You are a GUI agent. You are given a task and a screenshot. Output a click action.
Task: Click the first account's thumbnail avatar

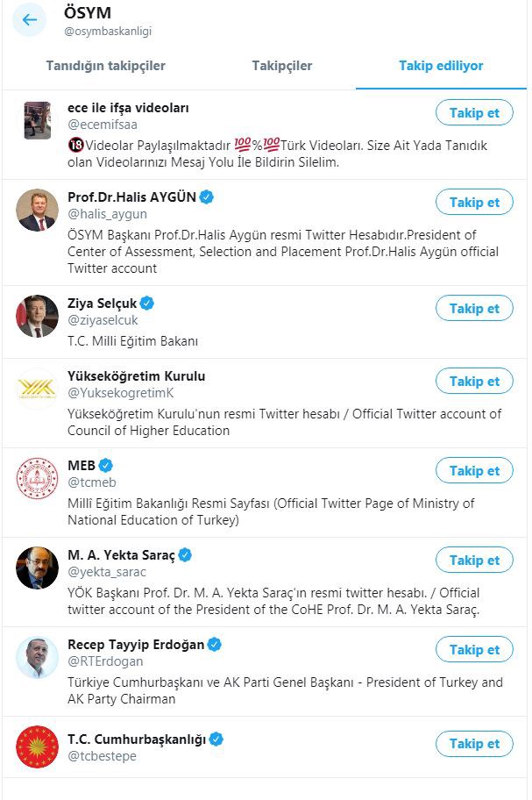click(37, 120)
